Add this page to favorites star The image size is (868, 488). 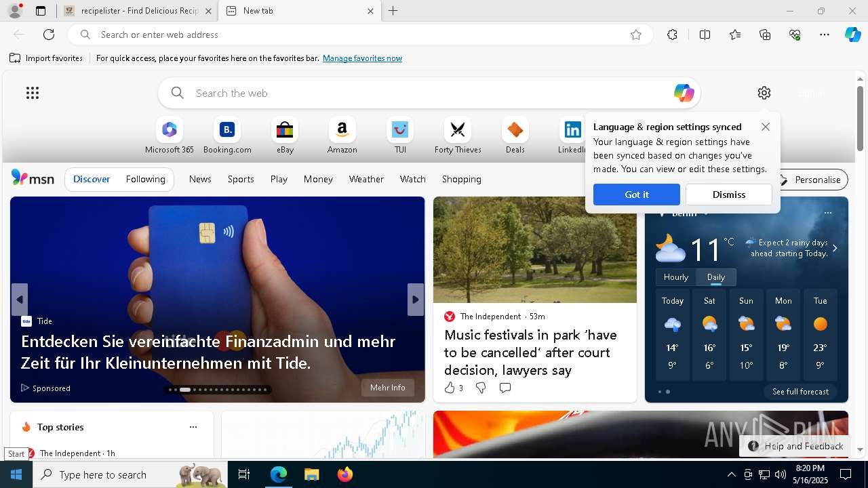(636, 35)
